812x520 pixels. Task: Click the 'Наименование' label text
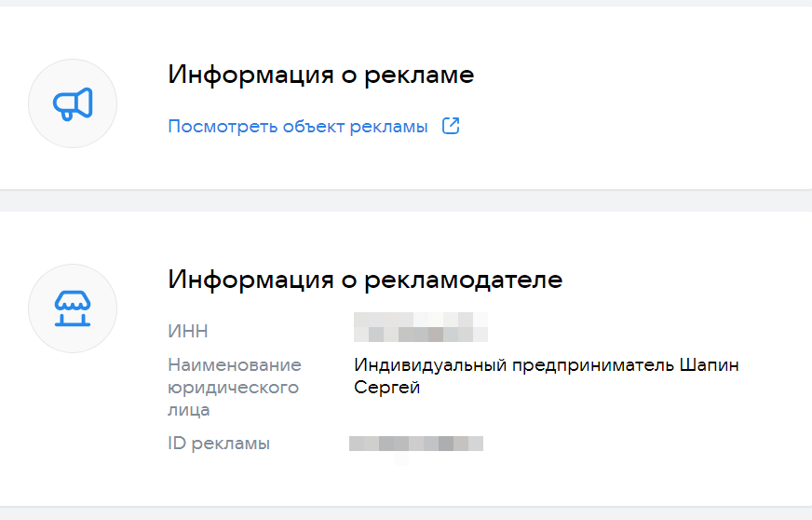[235, 364]
